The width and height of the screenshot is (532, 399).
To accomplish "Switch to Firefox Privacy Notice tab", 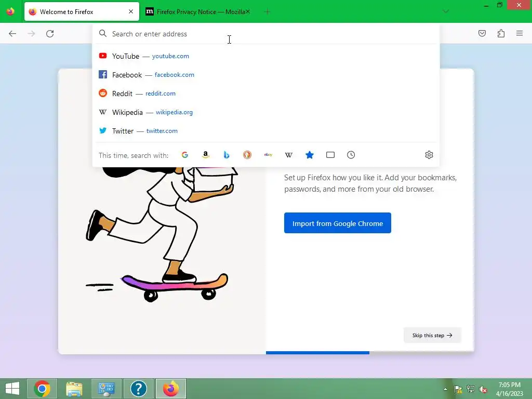I will pos(197,11).
